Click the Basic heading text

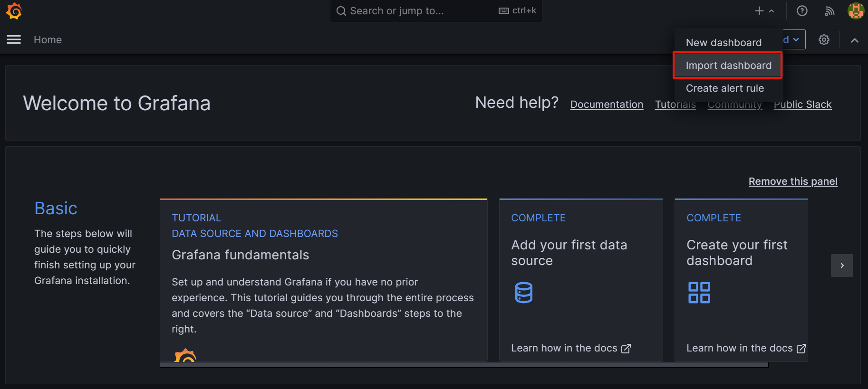pos(56,209)
